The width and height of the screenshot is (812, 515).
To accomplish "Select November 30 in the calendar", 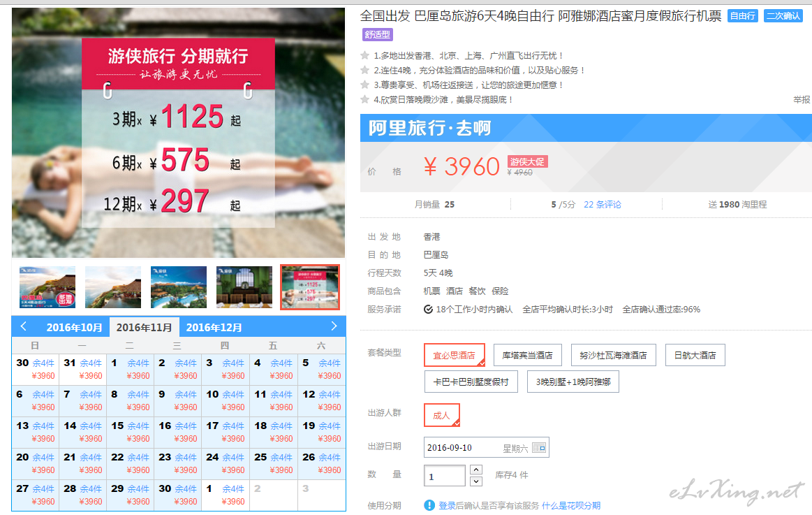I will coord(177,495).
